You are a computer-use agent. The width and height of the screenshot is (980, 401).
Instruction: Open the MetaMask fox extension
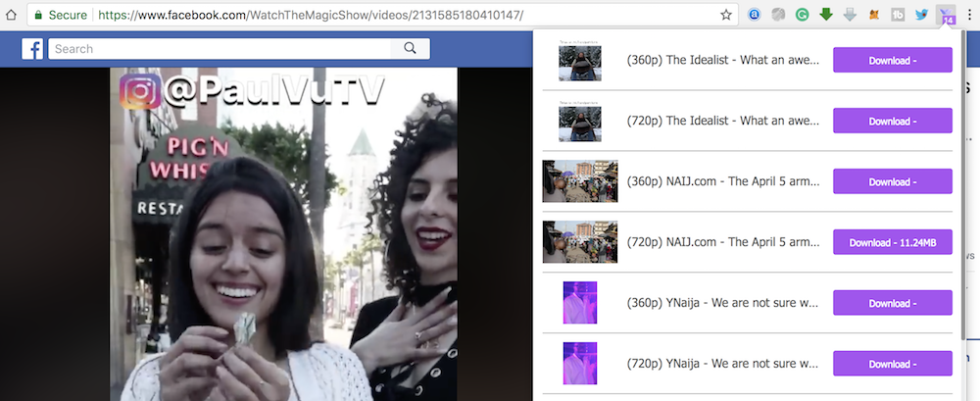click(874, 15)
